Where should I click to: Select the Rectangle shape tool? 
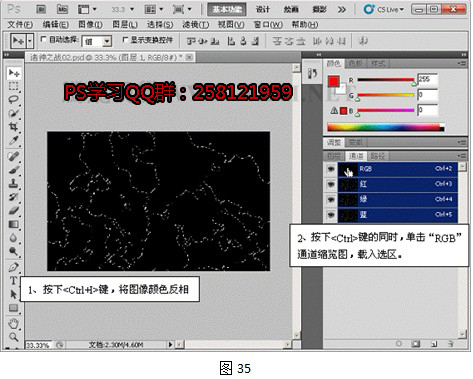pyautogui.click(x=14, y=308)
